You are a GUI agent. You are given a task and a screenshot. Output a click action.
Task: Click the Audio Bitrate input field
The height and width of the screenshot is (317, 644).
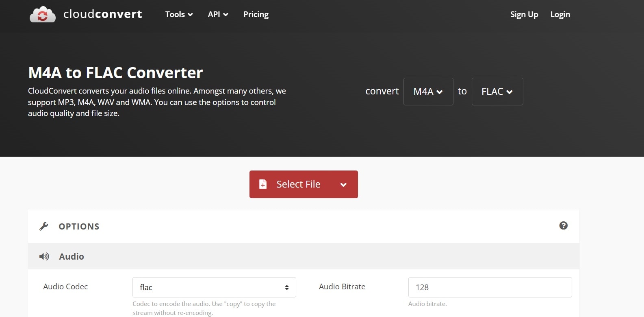490,287
